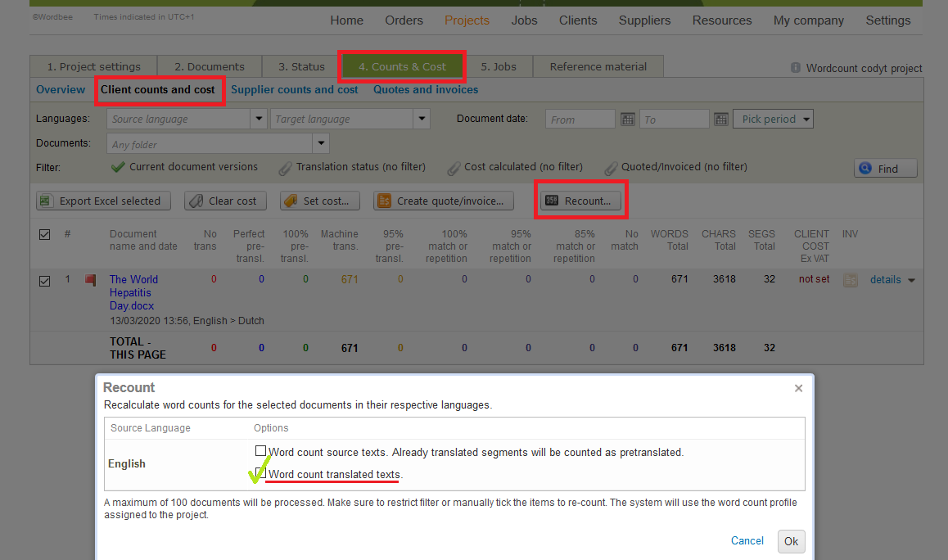The height and width of the screenshot is (560, 948).
Task: Close the Recount dialog with X
Action: pos(798,388)
